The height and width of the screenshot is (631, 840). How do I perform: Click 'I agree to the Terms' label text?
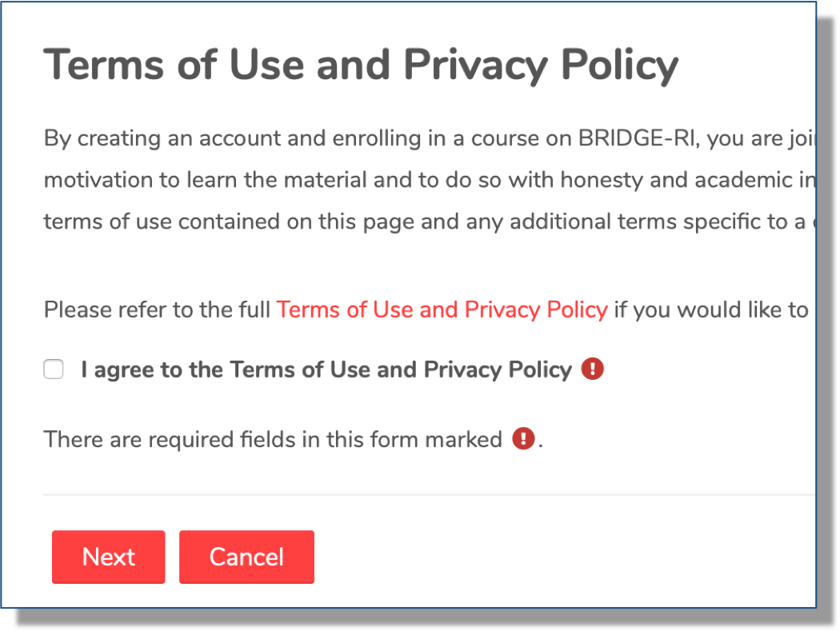pyautogui.click(x=326, y=369)
